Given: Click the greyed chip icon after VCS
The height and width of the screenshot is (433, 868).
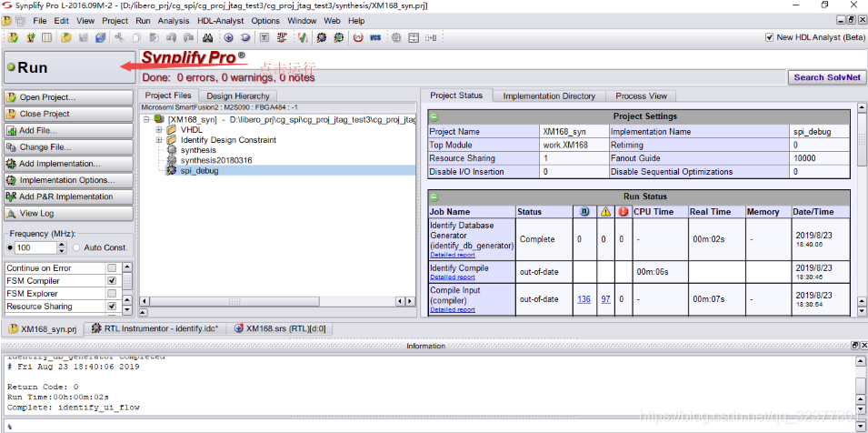Looking at the screenshot, I should [395, 37].
